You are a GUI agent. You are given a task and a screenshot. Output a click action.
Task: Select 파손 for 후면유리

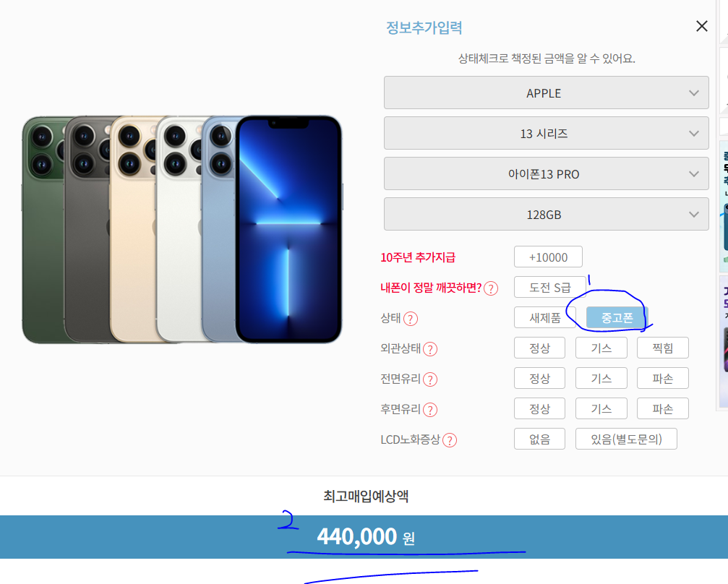point(662,408)
